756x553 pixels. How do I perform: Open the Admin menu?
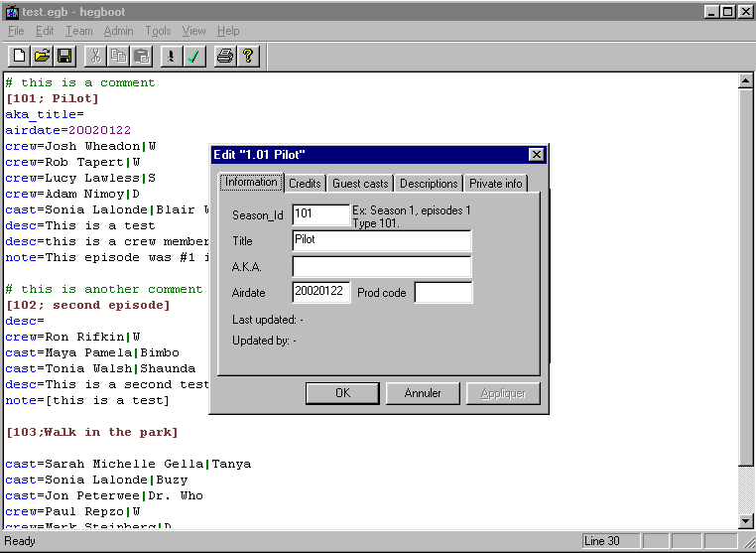118,31
